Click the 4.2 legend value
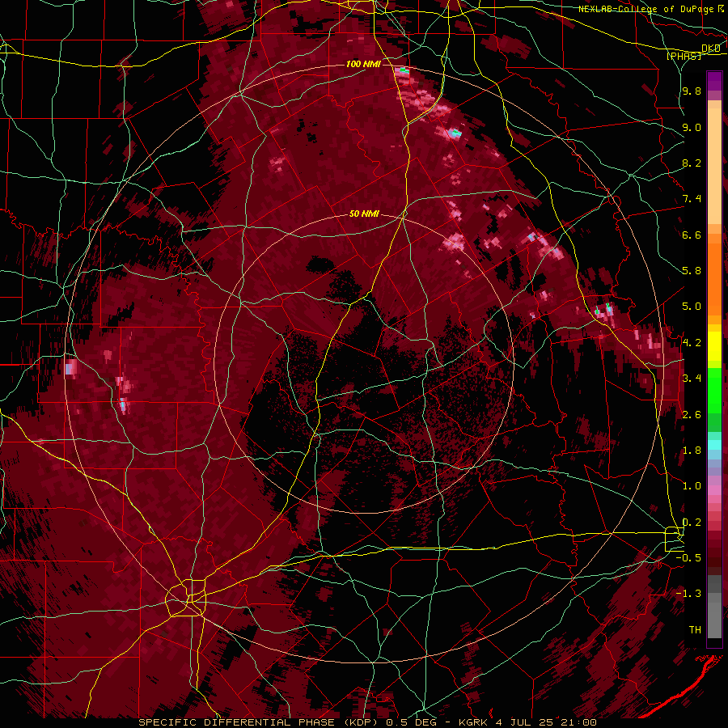 tap(692, 343)
